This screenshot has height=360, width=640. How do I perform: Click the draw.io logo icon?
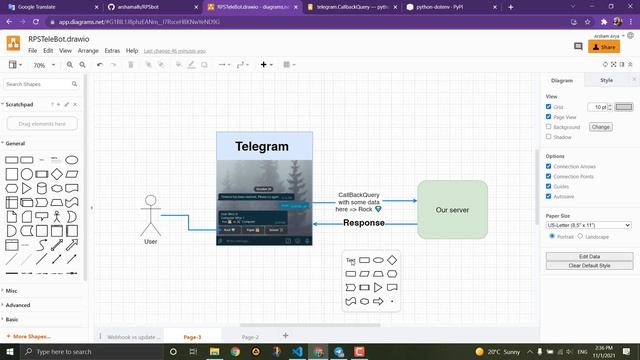(x=13, y=43)
